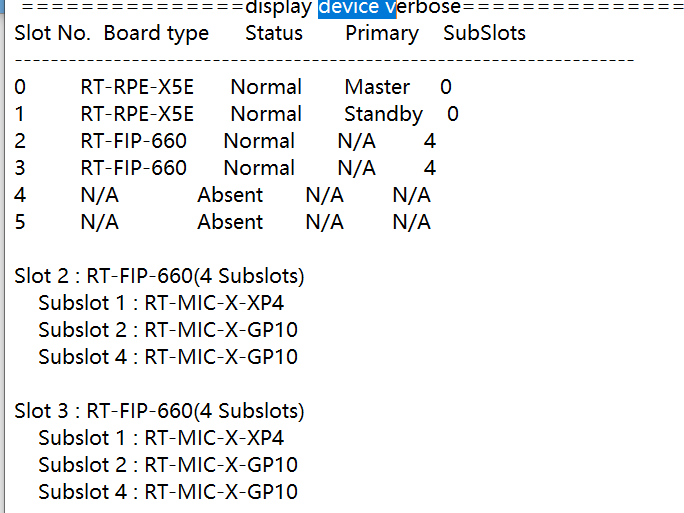
Task: Click the highlighted "device" word in header
Action: tap(351, 8)
